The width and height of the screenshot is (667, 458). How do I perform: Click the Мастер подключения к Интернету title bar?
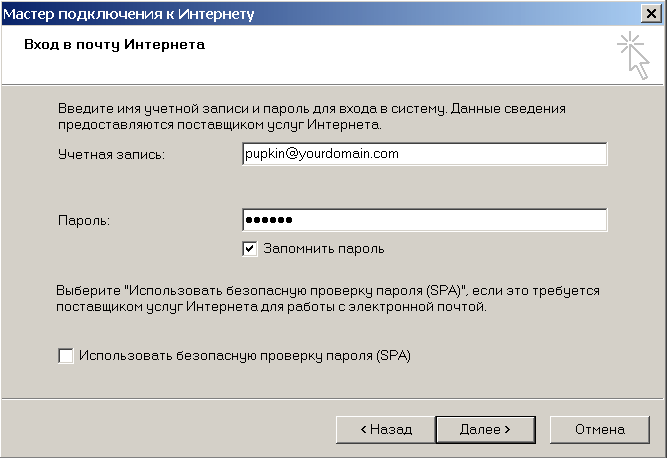pos(300,13)
